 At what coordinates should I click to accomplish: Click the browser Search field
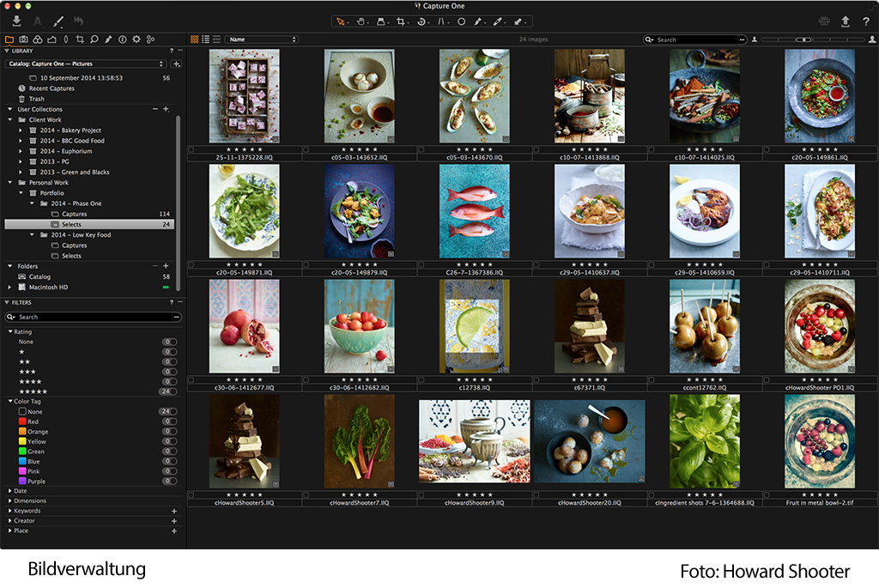tap(695, 39)
